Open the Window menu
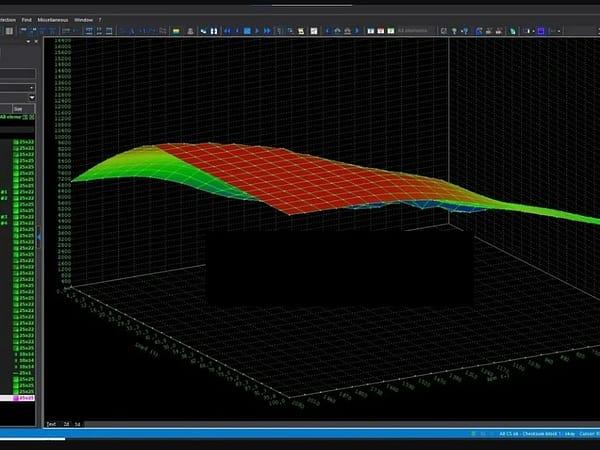The image size is (600, 450). point(83,20)
